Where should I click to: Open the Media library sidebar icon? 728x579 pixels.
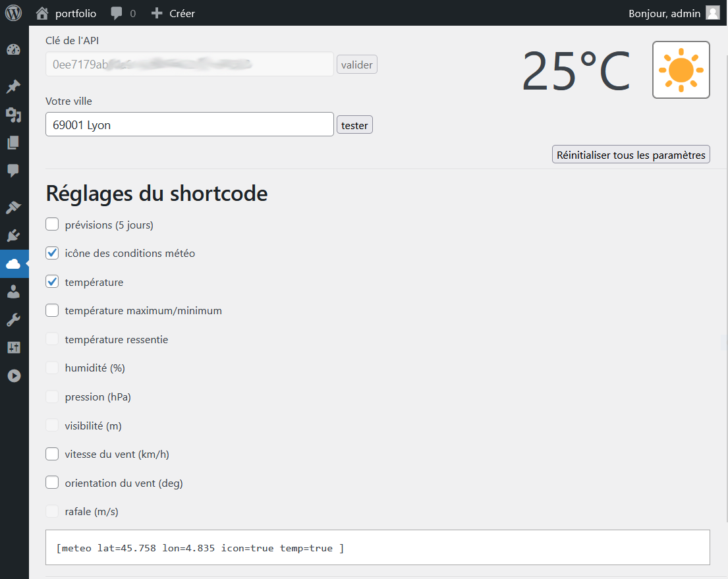pos(14,115)
